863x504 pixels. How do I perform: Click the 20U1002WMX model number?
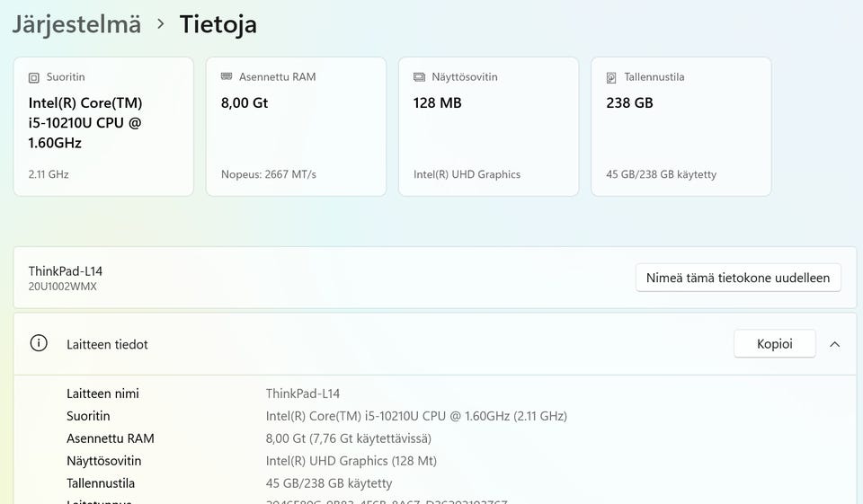63,287
